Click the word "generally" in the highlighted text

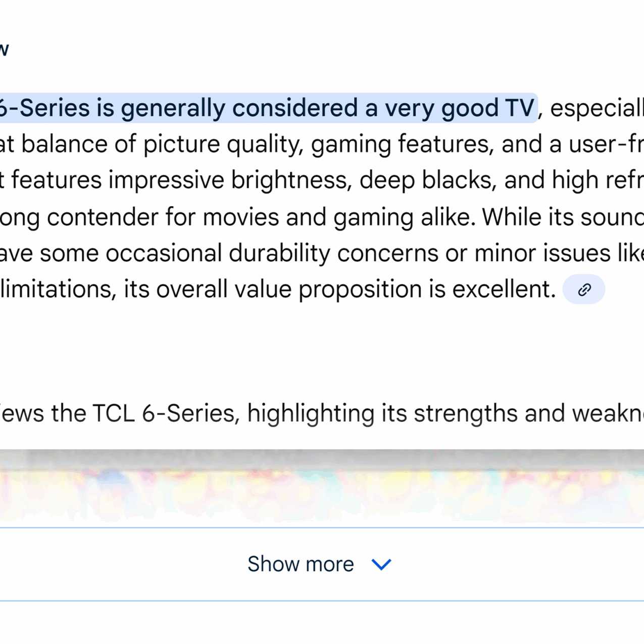pos(173,108)
